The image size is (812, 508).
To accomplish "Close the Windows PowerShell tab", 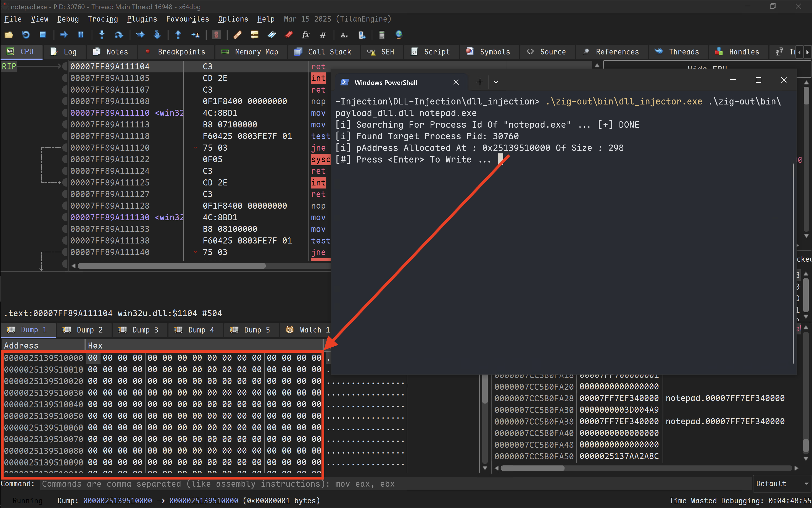I will [456, 82].
